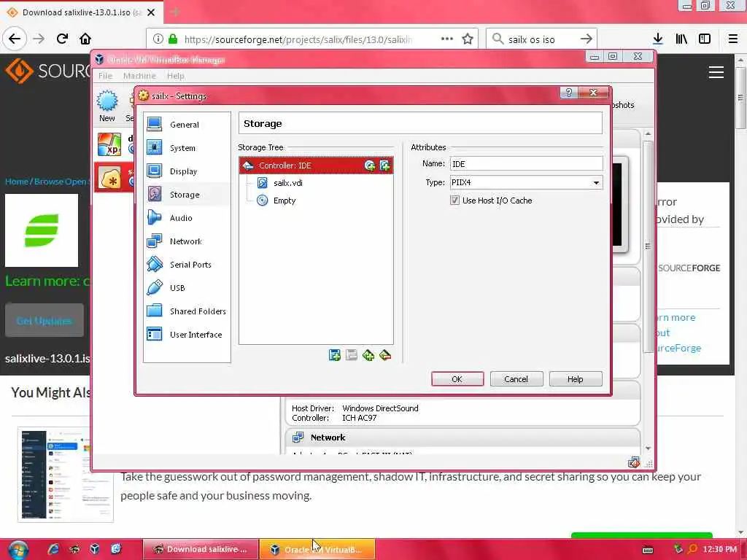The width and height of the screenshot is (747, 560).
Task: Open Display settings category
Action: pos(187,171)
